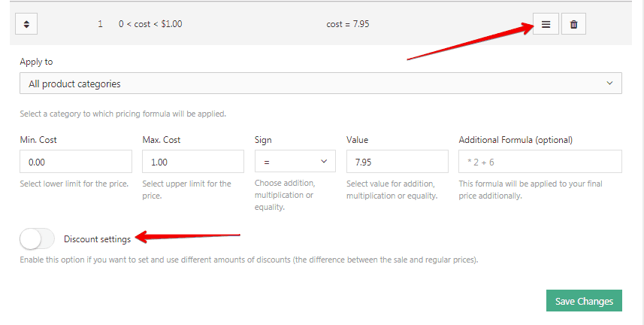The height and width of the screenshot is (325, 644).
Task: Click the Sign field label
Action: [x=263, y=140]
